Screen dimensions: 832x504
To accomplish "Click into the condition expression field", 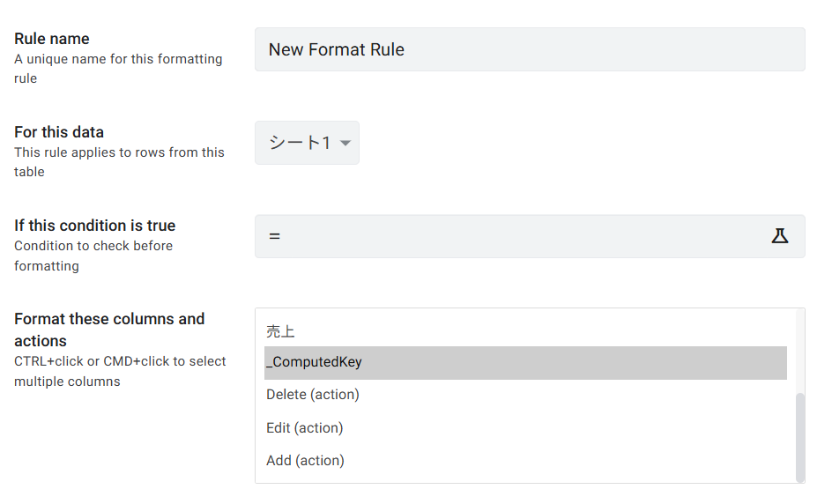I will click(x=511, y=236).
